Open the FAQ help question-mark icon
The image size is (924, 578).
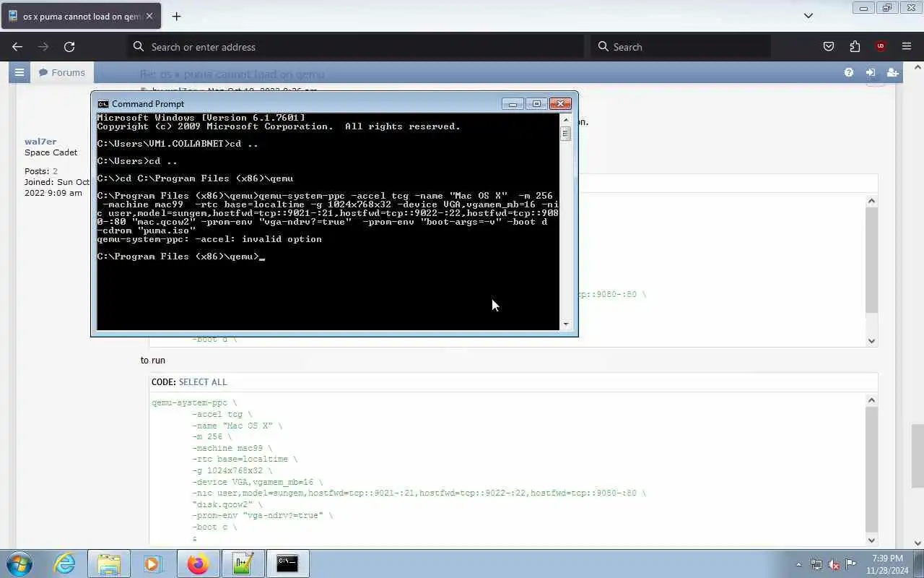[849, 72]
